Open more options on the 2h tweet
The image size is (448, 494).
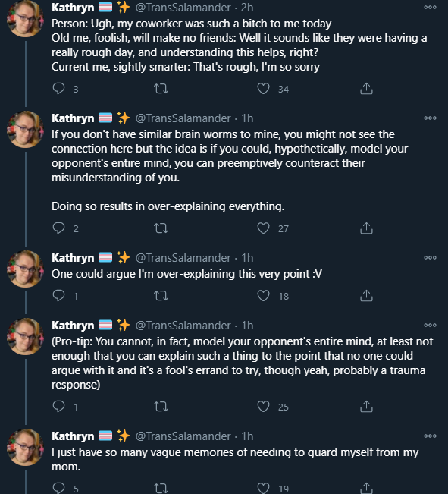[430, 7]
